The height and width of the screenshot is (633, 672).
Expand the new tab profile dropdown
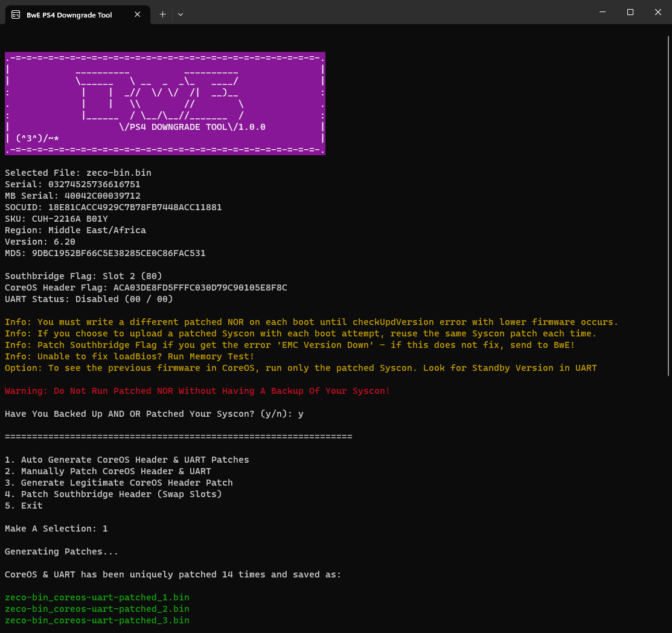[x=181, y=14]
